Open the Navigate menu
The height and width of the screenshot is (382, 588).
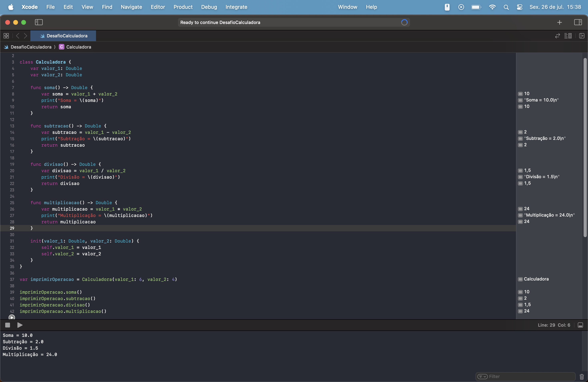pyautogui.click(x=131, y=7)
